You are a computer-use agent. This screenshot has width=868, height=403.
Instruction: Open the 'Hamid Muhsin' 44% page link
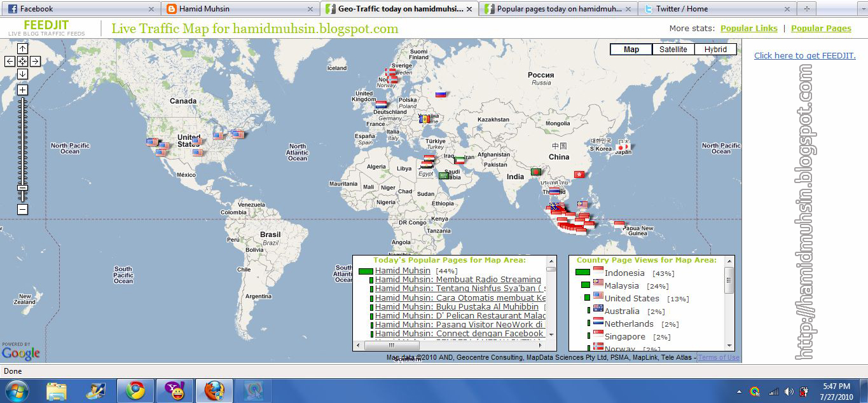(403, 271)
